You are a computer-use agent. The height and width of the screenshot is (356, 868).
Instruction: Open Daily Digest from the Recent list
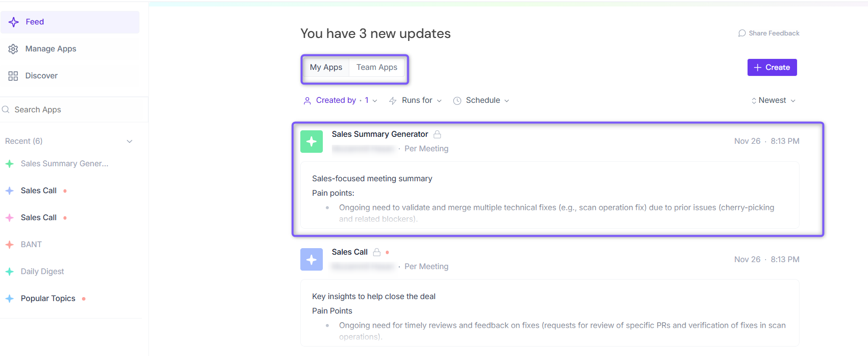click(x=42, y=272)
